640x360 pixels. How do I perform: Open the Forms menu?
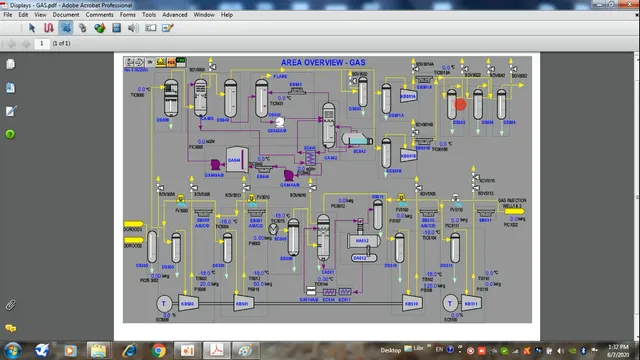pyautogui.click(x=128, y=15)
